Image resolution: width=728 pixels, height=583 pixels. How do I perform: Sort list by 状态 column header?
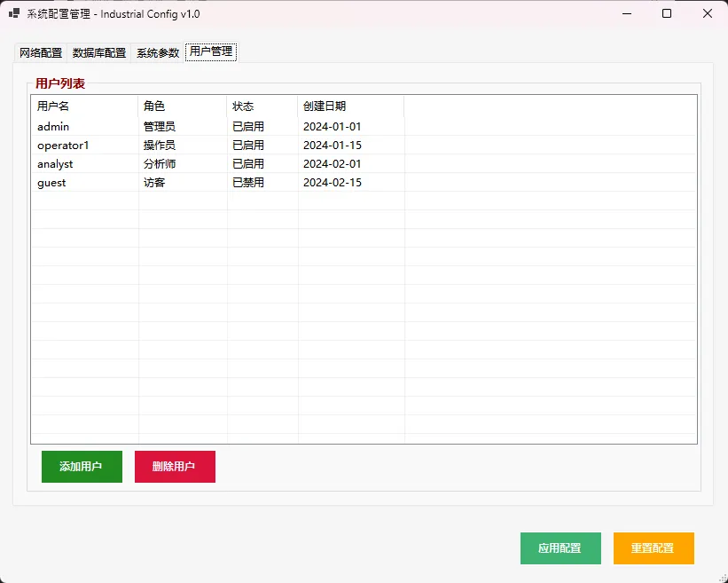coord(262,106)
